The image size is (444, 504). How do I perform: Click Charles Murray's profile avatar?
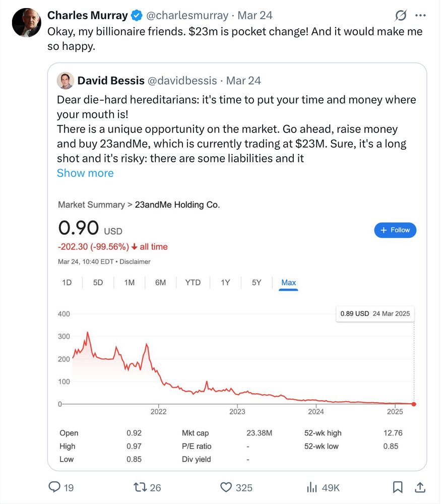point(26,23)
